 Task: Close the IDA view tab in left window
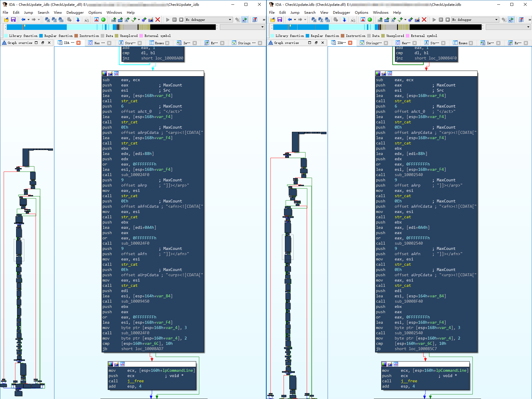(78, 43)
